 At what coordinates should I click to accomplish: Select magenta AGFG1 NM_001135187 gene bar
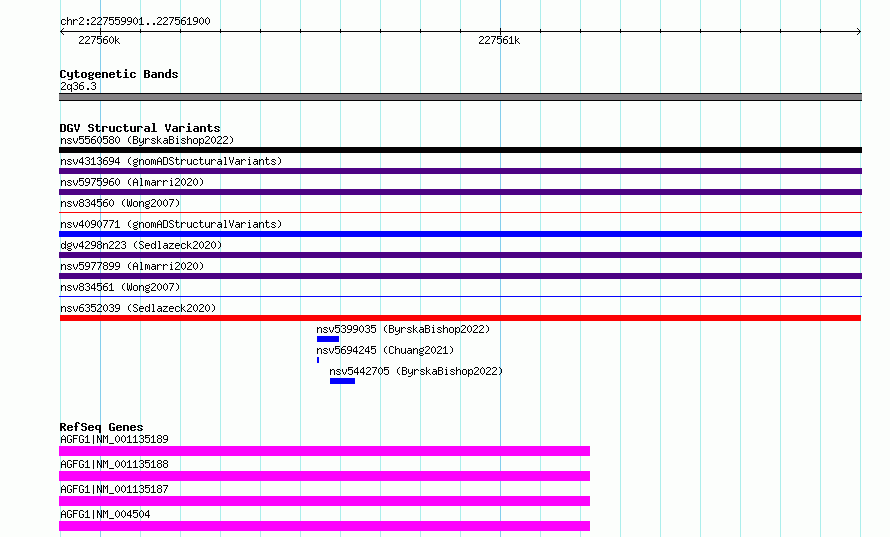(x=325, y=501)
